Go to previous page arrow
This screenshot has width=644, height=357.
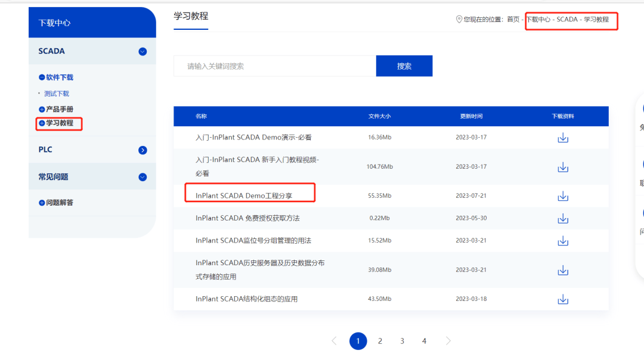coord(334,341)
